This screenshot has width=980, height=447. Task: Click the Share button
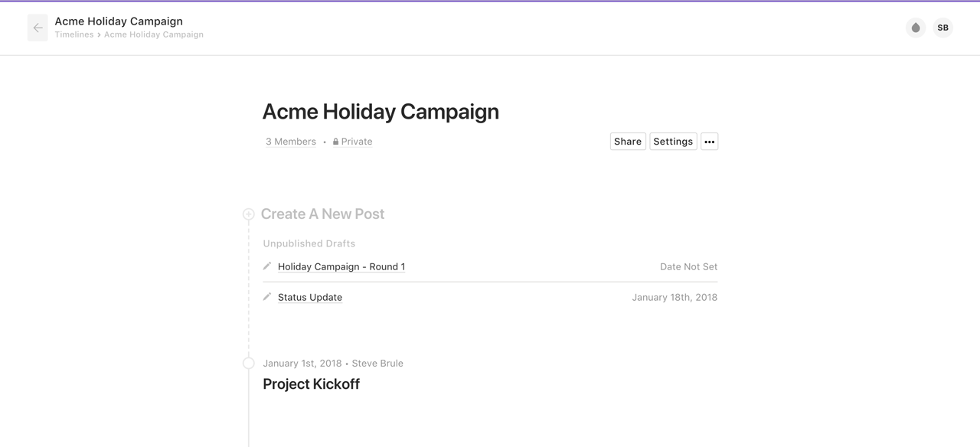628,142
